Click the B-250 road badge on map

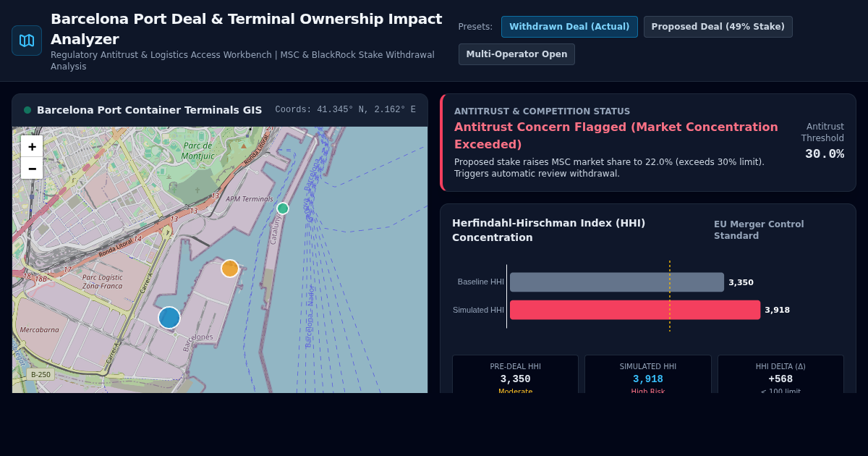tap(41, 374)
